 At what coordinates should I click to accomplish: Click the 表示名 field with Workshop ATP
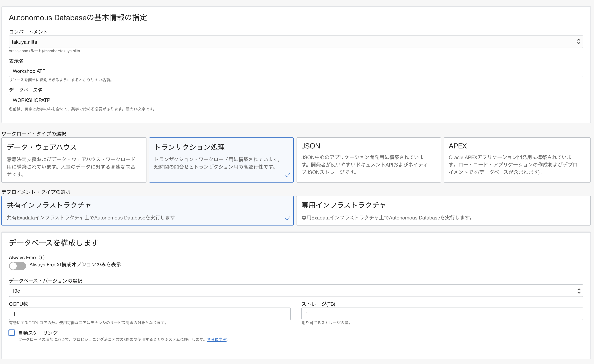(x=296, y=71)
